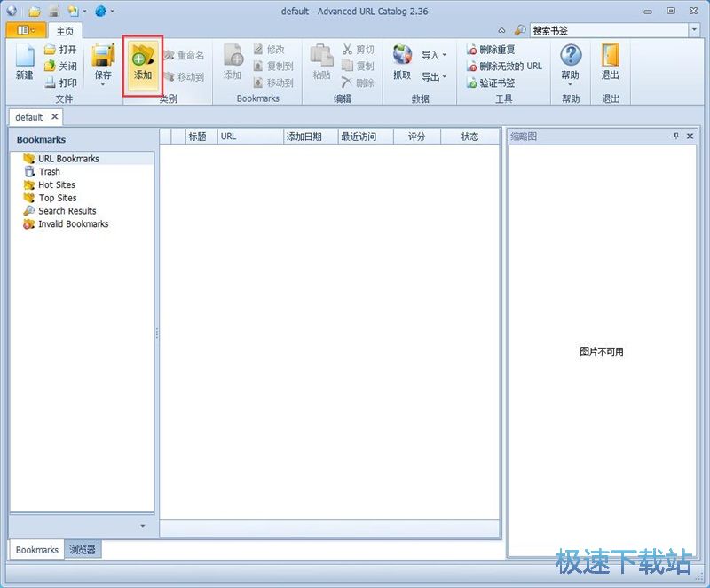Open the 导出 export dropdown
Viewport: 710px width, 588px height.
[x=434, y=76]
